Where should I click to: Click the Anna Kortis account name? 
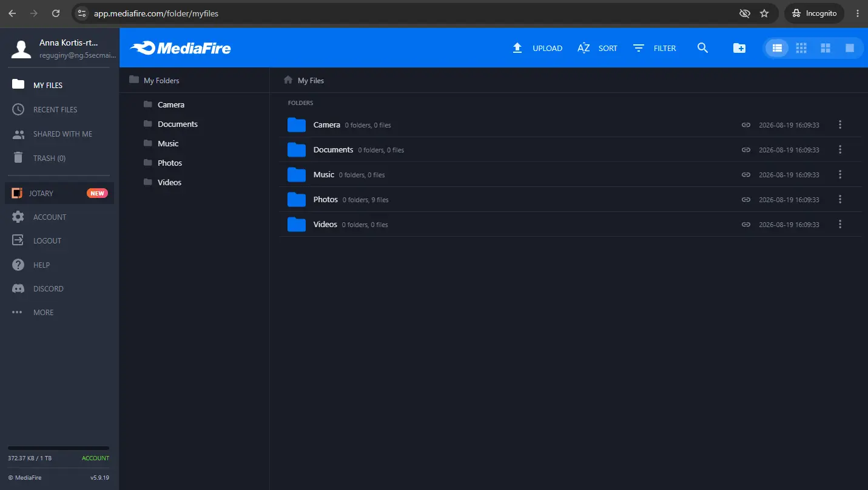pos(69,43)
